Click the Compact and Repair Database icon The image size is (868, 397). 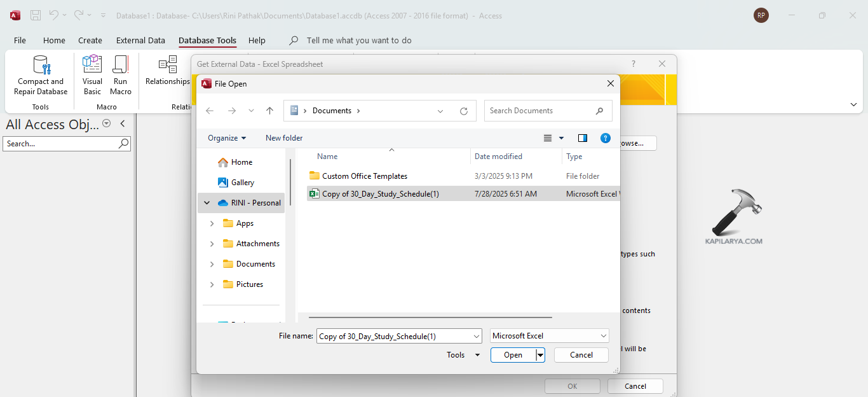42,66
